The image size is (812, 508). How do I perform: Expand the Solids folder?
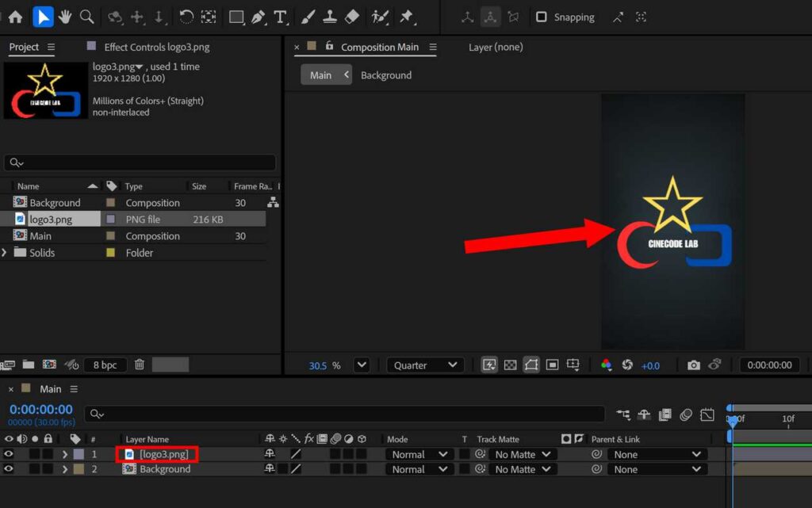[x=4, y=253]
